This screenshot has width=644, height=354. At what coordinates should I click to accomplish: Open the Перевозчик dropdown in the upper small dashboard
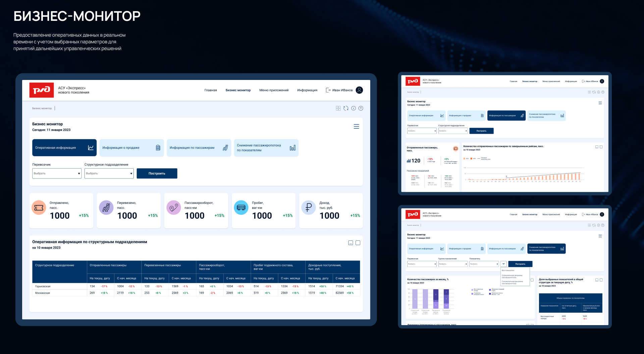click(422, 131)
